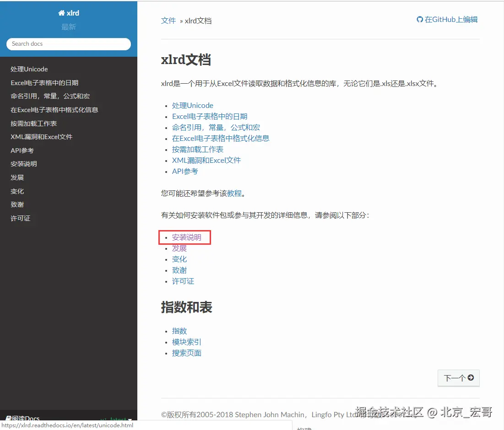
Task: Focus the Search docs input field
Action: pos(69,44)
